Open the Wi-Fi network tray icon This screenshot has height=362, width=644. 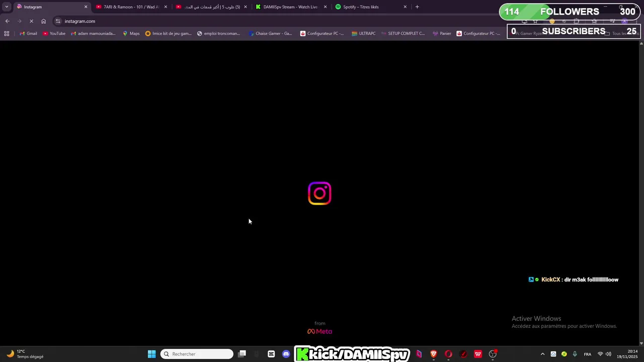pos(600,354)
